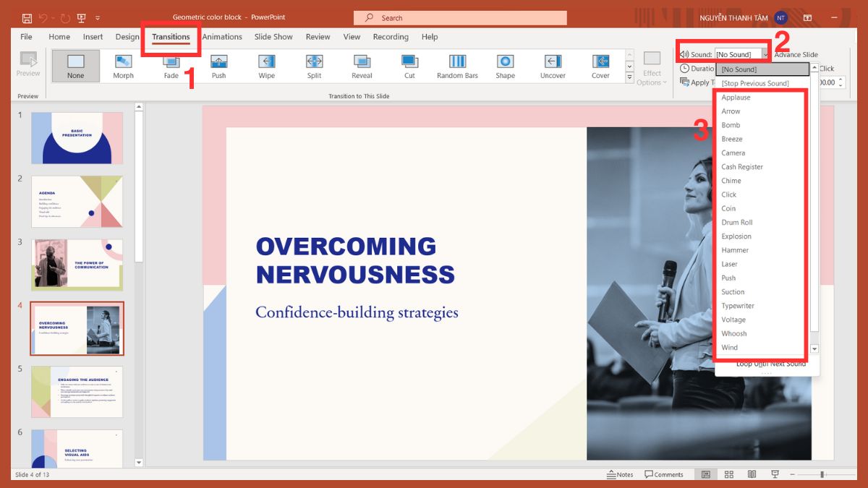Open the Notes pane
Image resolution: width=868 pixels, height=488 pixels.
point(621,474)
